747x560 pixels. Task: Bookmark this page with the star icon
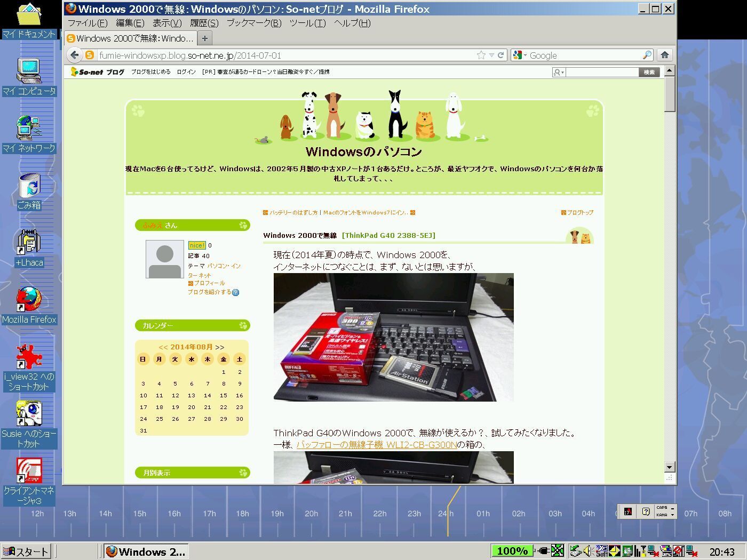(481, 55)
